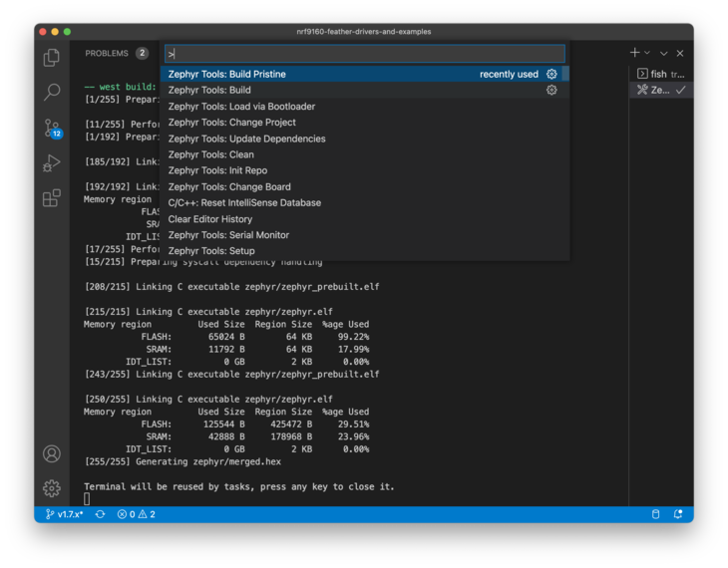Viewport: 728px width, 568px height.
Task: Focus the command palette input field
Action: (x=365, y=54)
